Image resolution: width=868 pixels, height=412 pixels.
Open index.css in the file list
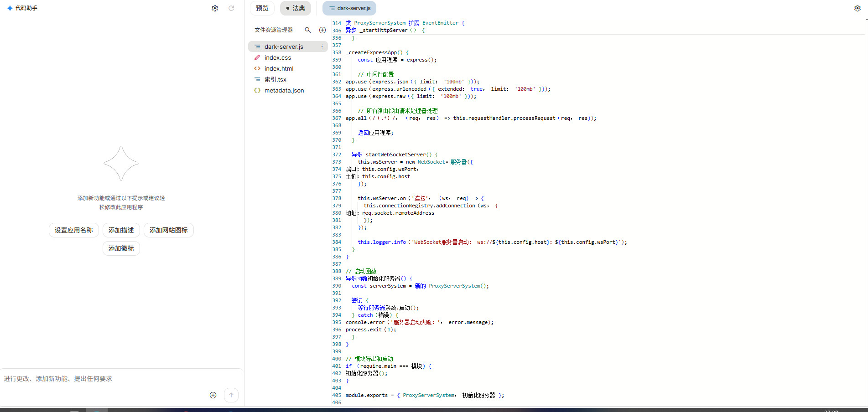[x=277, y=57]
